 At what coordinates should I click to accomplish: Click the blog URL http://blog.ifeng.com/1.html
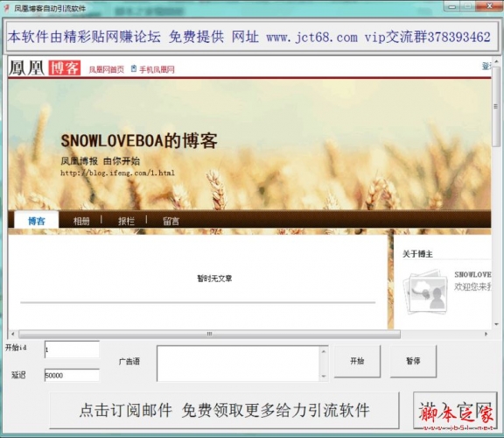coord(117,173)
